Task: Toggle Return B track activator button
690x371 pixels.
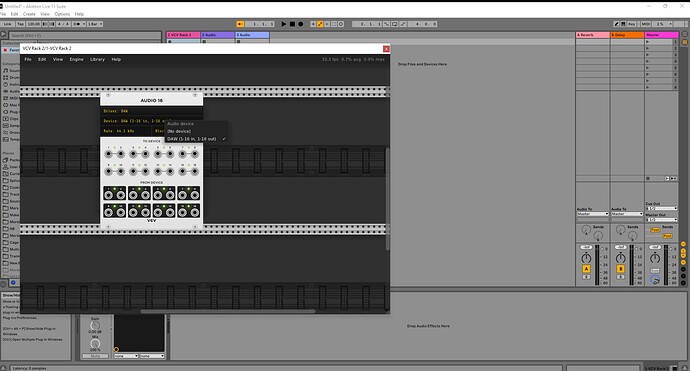Action: coord(620,269)
